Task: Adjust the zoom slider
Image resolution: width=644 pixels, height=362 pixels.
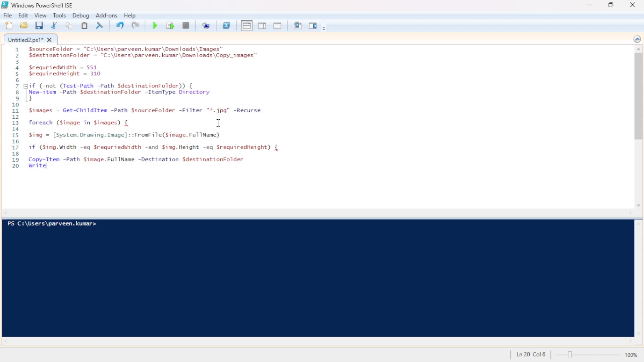Action: pyautogui.click(x=570, y=355)
